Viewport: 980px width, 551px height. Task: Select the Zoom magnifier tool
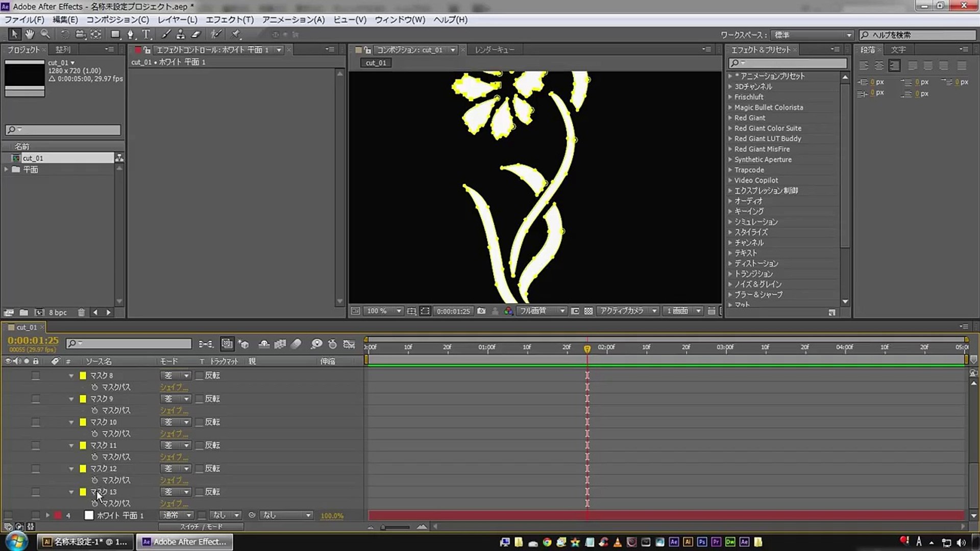45,34
